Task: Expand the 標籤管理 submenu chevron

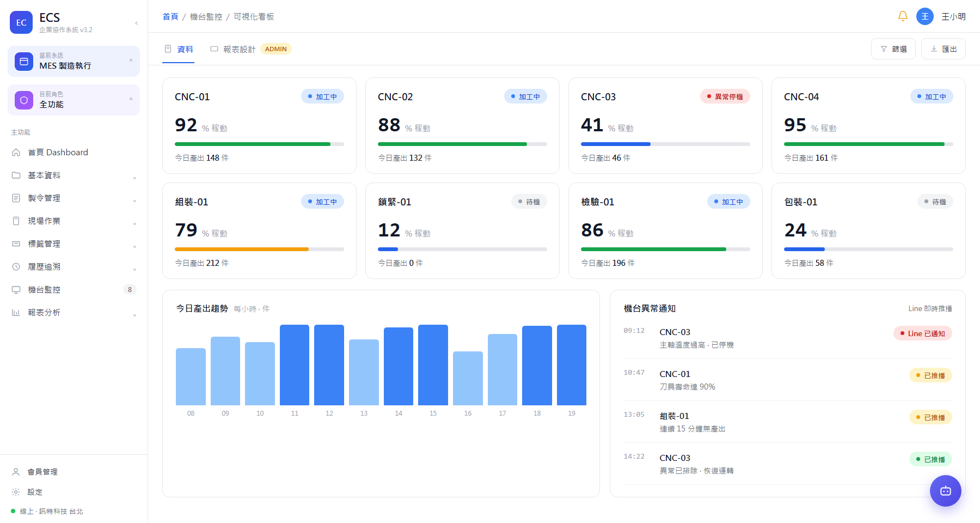Action: click(134, 246)
